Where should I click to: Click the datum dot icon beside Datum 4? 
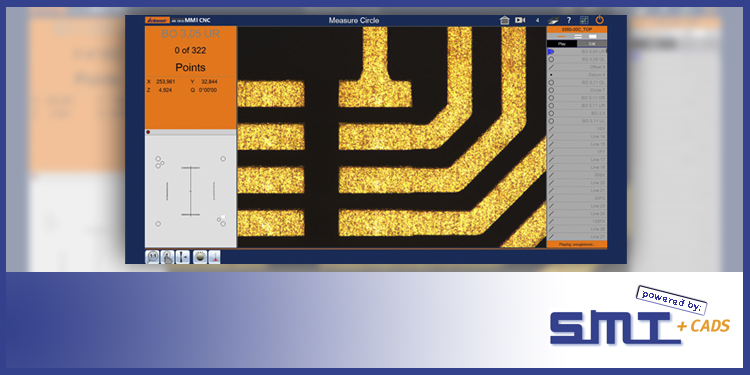pos(551,75)
